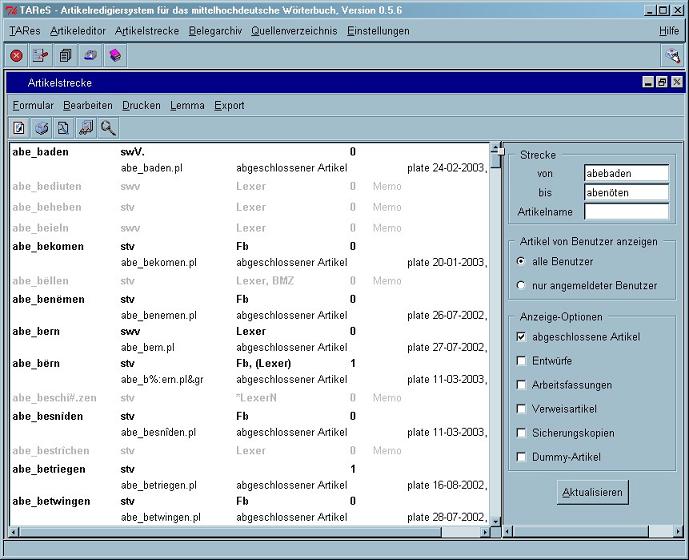The image size is (689, 560).
Task: Select the abe_benëmen lemma entry
Action: (x=48, y=299)
